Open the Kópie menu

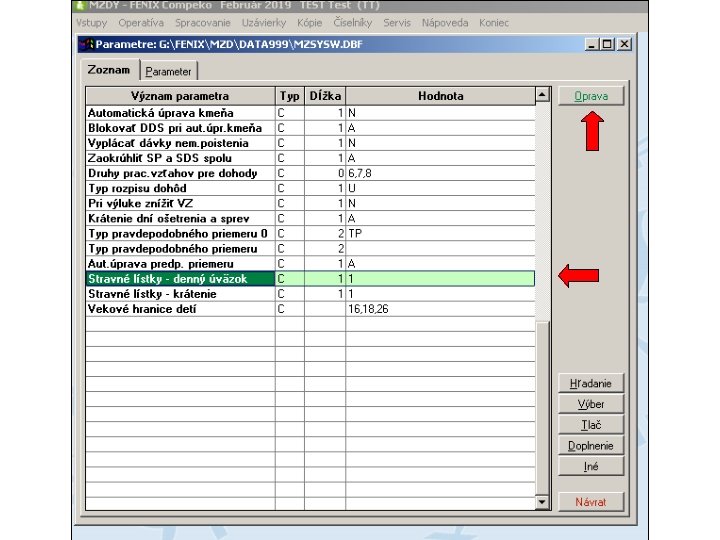coord(309,23)
